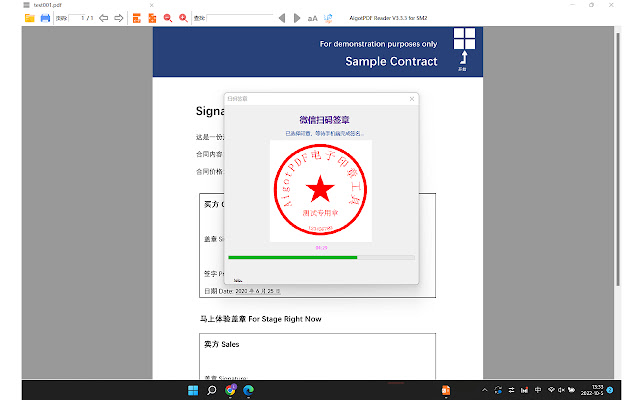Find next match with gray right triangle
640x400 pixels.
click(x=297, y=18)
